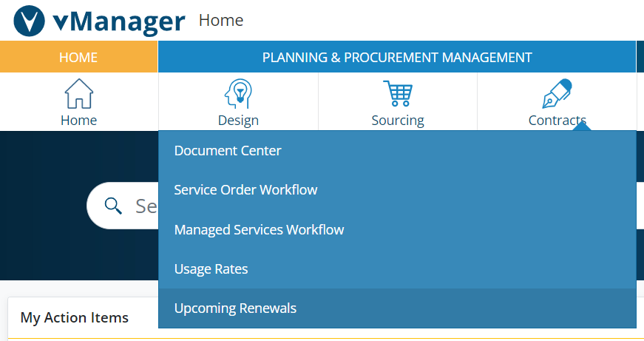Select Service Order Workflow menu item
Viewport: 644px width, 341px height.
coord(245,190)
